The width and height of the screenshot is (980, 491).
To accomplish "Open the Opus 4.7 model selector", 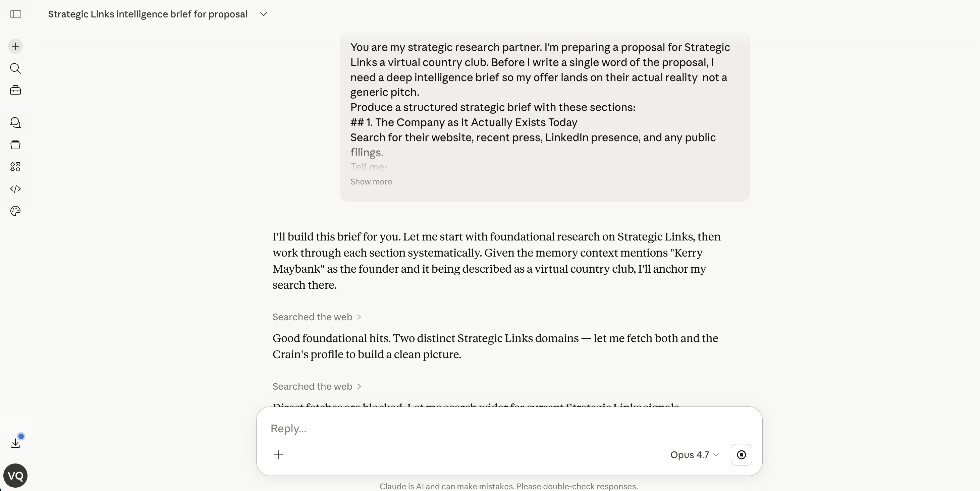I will pos(694,455).
